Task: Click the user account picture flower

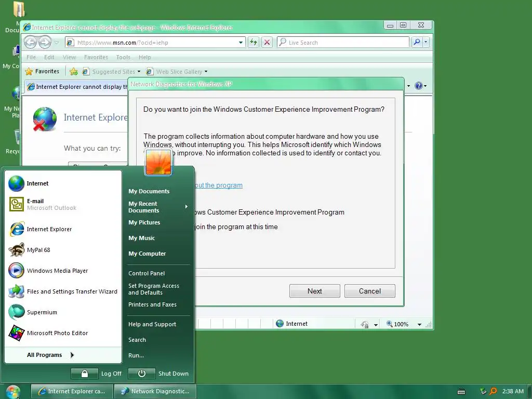Action: (158, 163)
